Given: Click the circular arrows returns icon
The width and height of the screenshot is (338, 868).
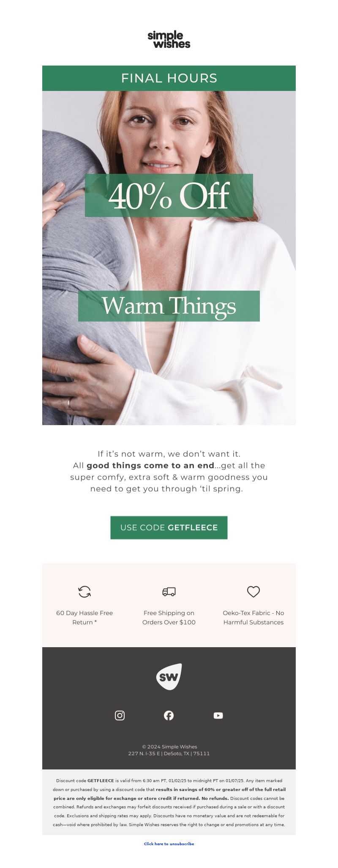Looking at the screenshot, I should click(84, 591).
